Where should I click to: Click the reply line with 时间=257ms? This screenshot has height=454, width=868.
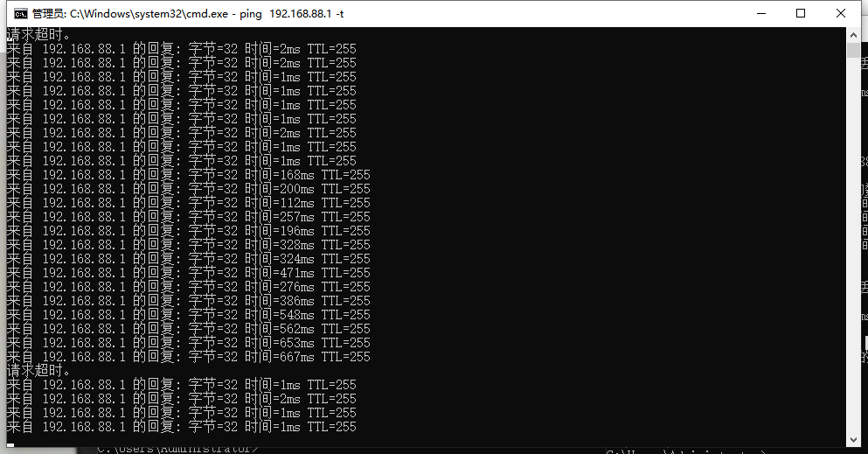188,217
